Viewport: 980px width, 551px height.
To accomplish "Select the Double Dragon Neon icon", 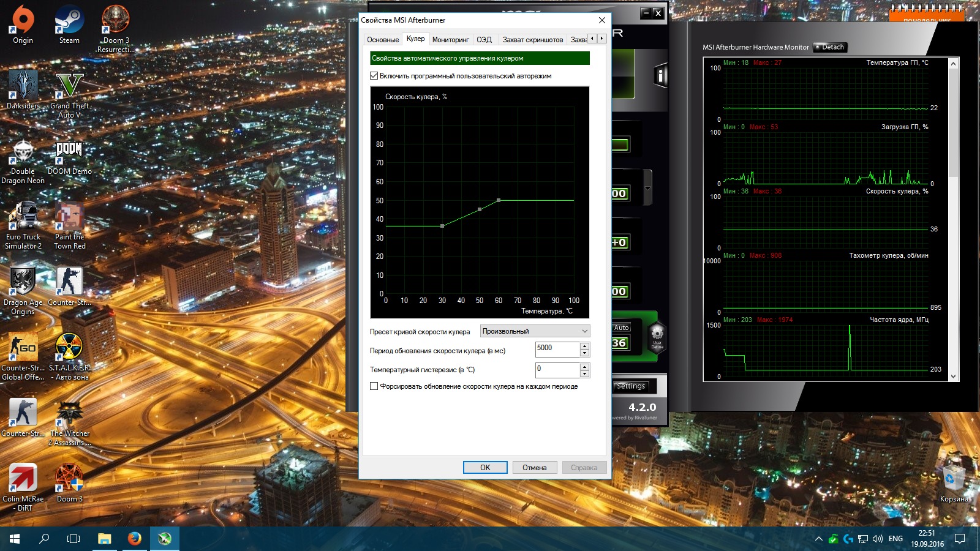I will pyautogui.click(x=23, y=160).
